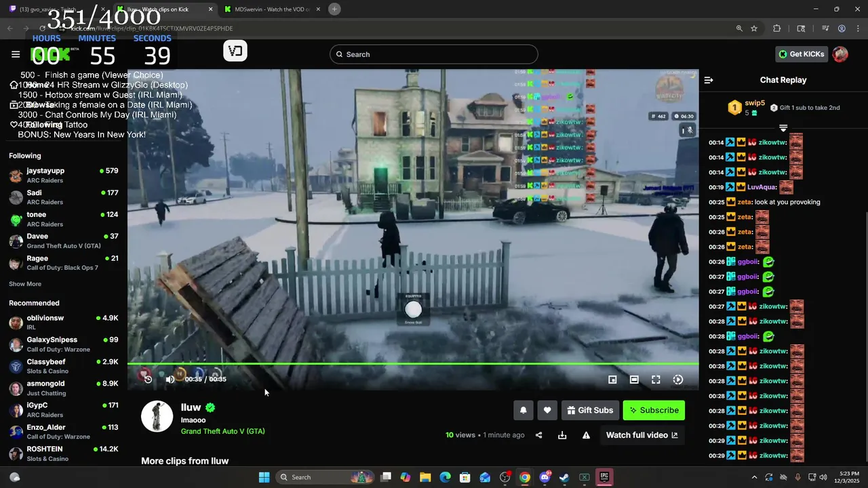This screenshot has width=868, height=488.
Task: Open Discord from the taskbar
Action: 545,477
